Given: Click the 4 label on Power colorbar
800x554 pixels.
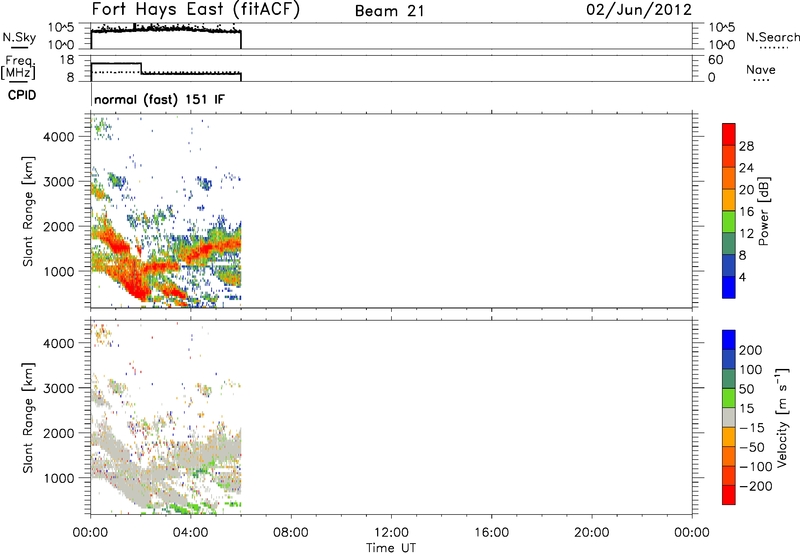Looking at the screenshot, I should tap(742, 277).
